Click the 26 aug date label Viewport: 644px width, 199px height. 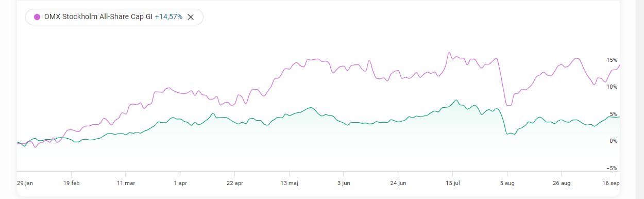(x=561, y=183)
